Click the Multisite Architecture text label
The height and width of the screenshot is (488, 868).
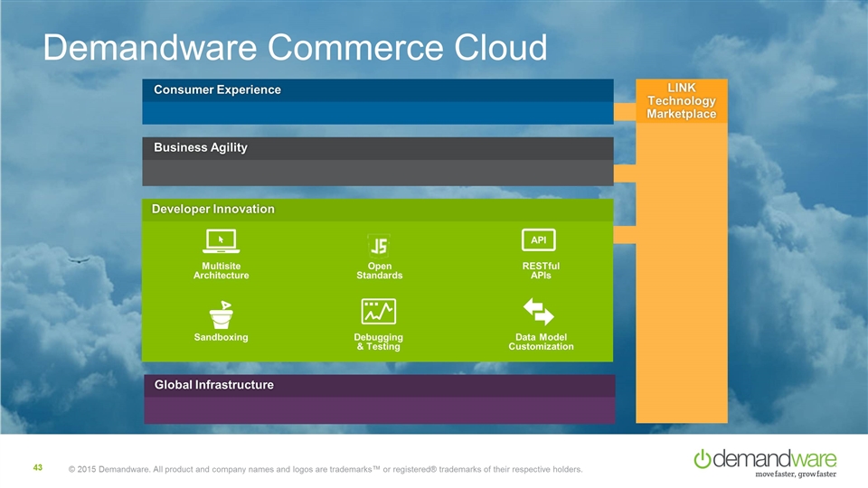[x=221, y=270]
